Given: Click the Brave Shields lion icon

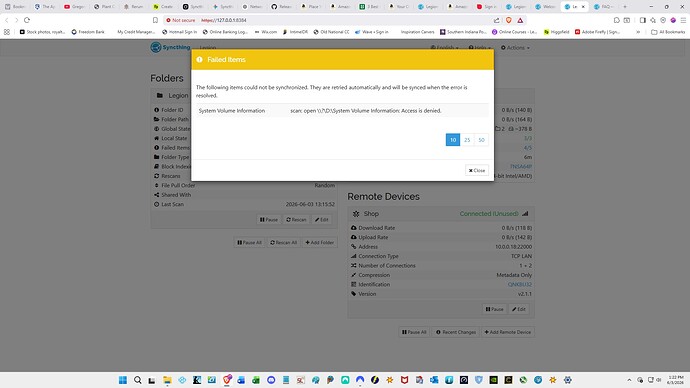Looking at the screenshot, I should pos(509,20).
